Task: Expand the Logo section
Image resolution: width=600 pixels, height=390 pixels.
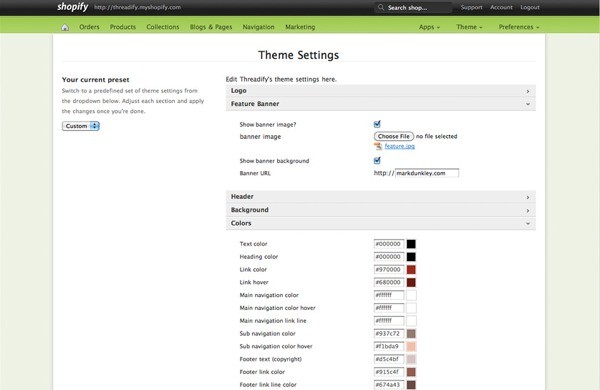Action: click(x=381, y=91)
